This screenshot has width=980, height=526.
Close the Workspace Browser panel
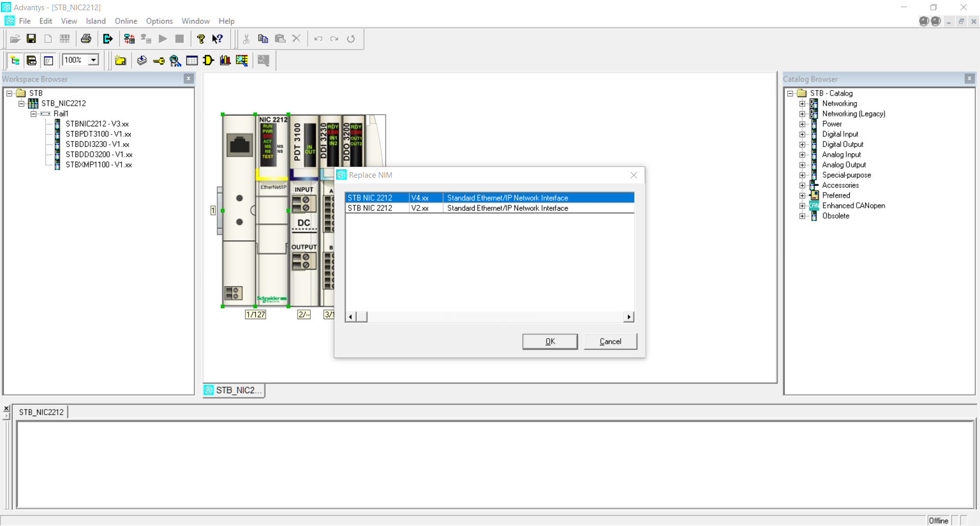[188, 79]
